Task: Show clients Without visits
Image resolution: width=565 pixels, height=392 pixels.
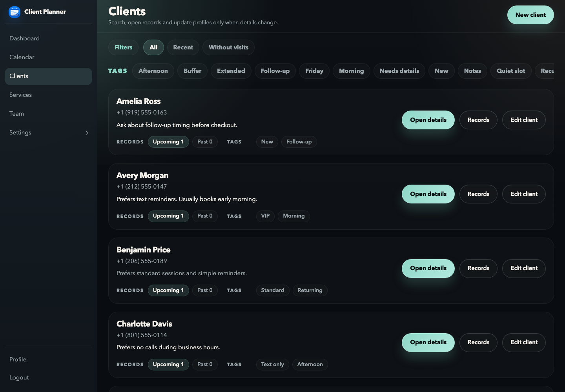Action: click(x=228, y=47)
